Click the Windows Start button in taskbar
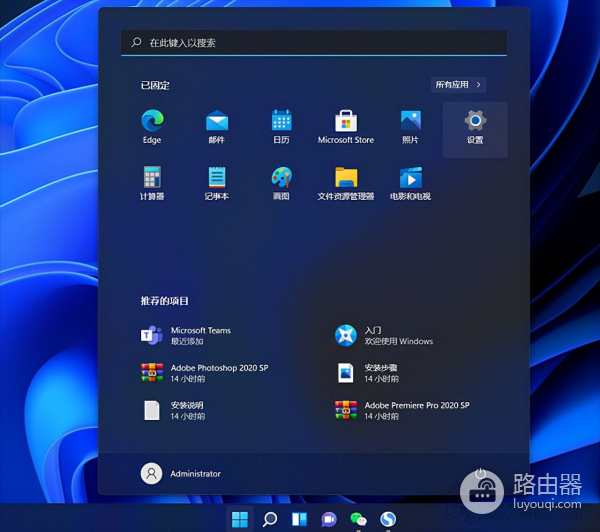The height and width of the screenshot is (532, 600). [240, 519]
